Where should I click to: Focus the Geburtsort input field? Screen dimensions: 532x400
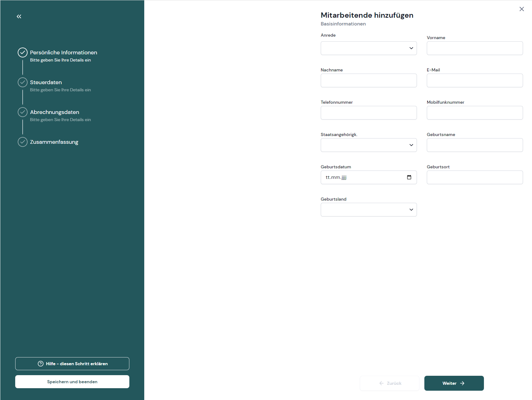(475, 177)
